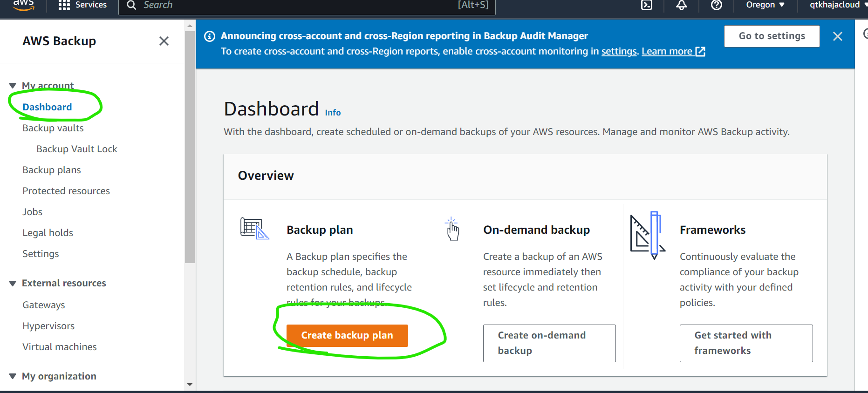The image size is (868, 393).
Task: Click the Backup plan card title
Action: pos(320,230)
